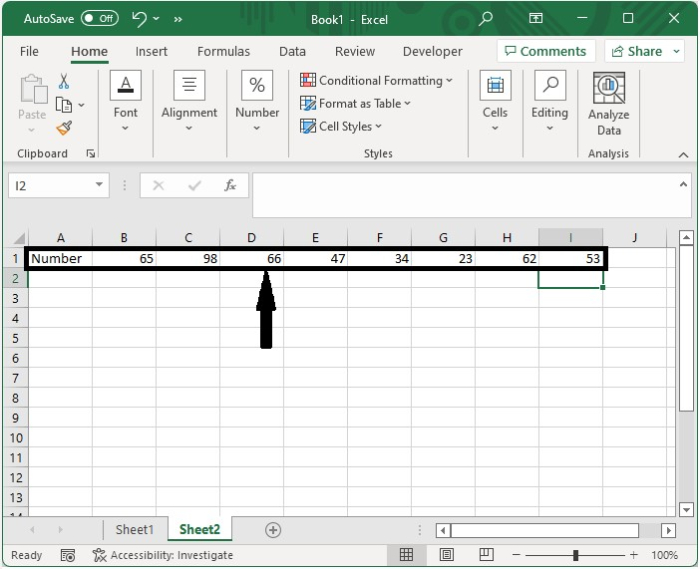Click the Paste clipboard icon
This screenshot has width=700, height=569.
33,89
